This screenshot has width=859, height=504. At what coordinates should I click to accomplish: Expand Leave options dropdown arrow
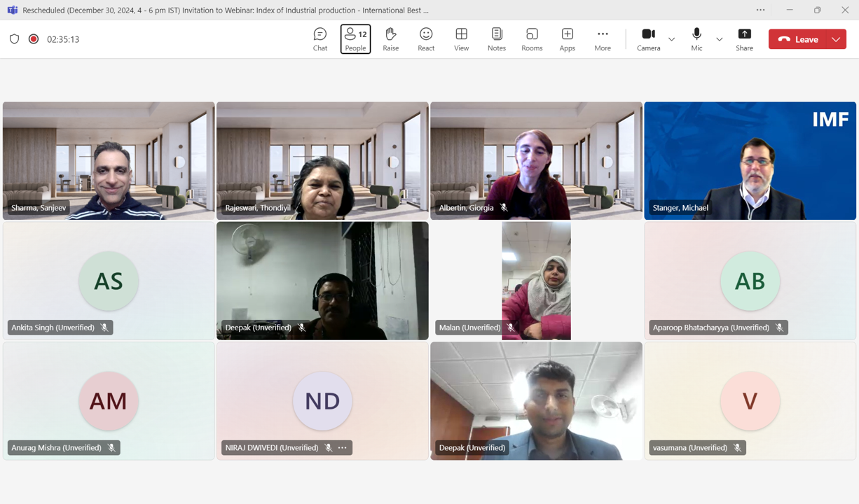(837, 39)
